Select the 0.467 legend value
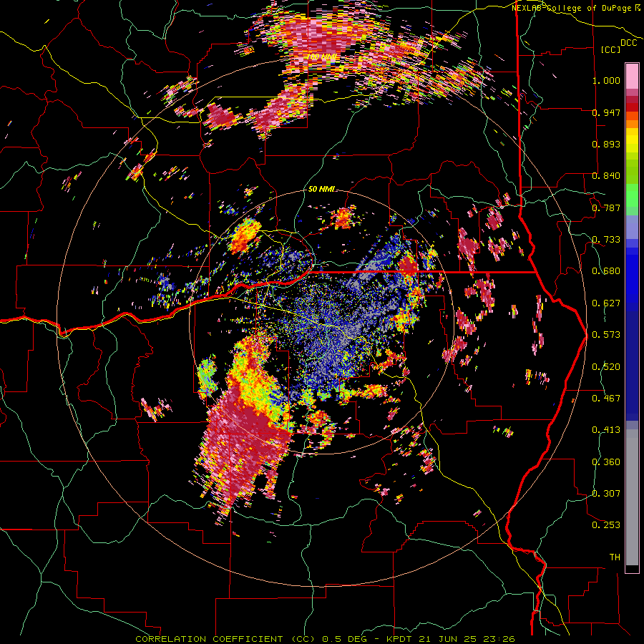This screenshot has height=644, width=644. pyautogui.click(x=606, y=399)
